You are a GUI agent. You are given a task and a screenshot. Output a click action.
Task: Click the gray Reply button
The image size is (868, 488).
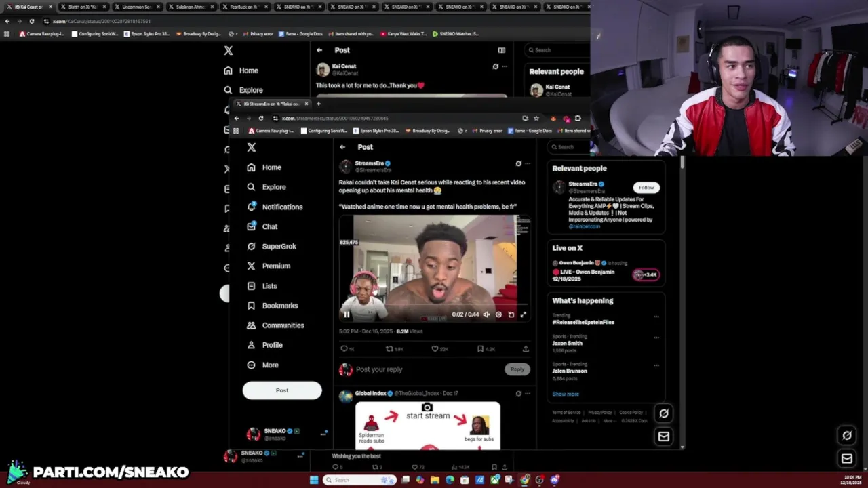pyautogui.click(x=517, y=369)
